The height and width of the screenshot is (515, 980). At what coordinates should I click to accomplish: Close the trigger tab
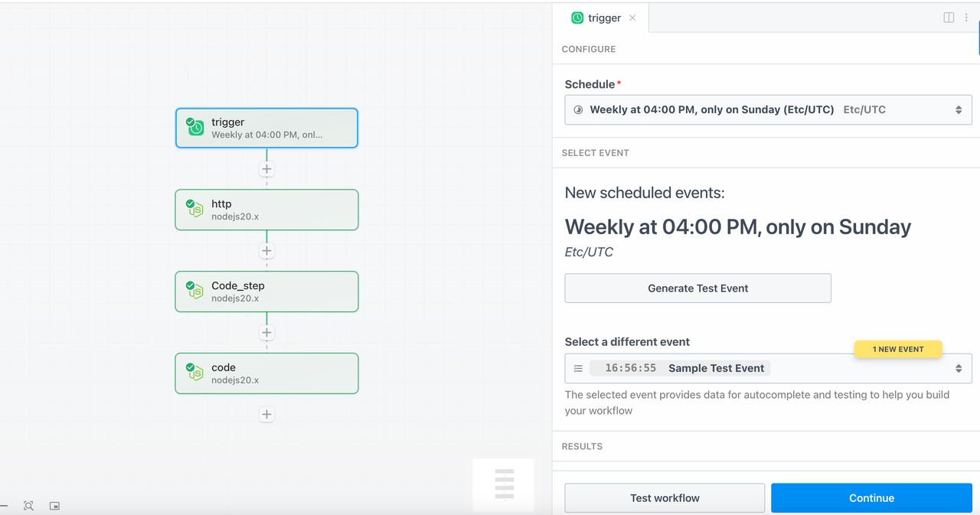coord(632,18)
